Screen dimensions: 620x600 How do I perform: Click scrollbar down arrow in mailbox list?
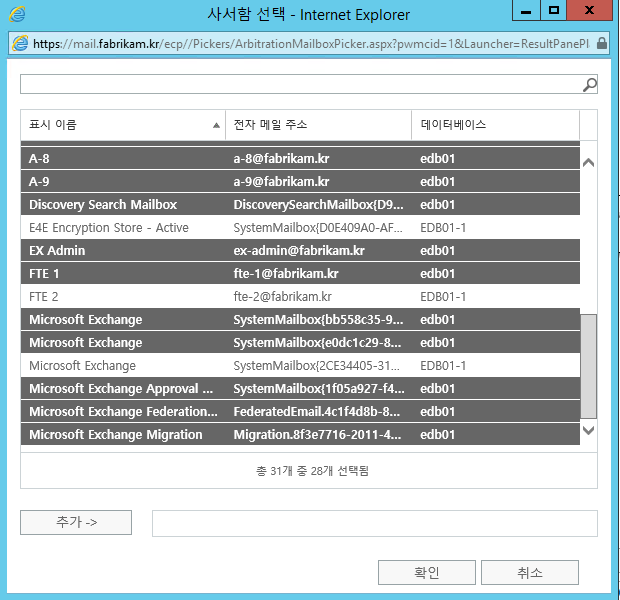tap(588, 430)
